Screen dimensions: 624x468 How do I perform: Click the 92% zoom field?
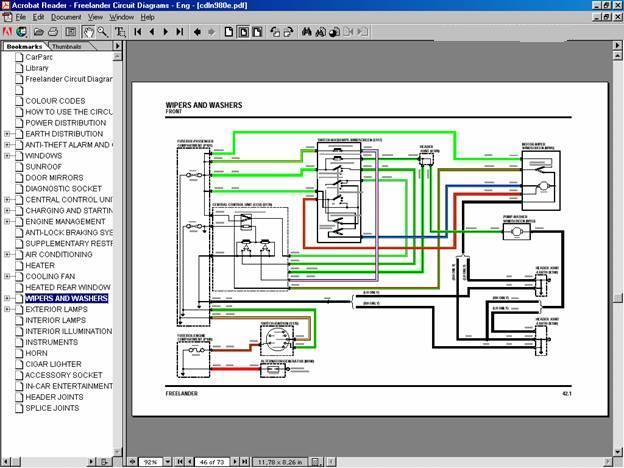151,462
